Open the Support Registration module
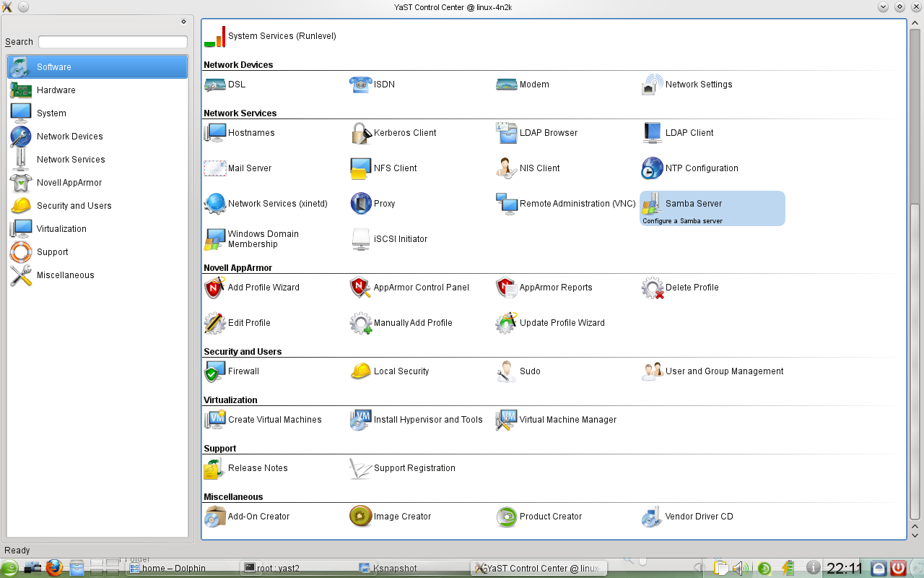 pos(403,468)
